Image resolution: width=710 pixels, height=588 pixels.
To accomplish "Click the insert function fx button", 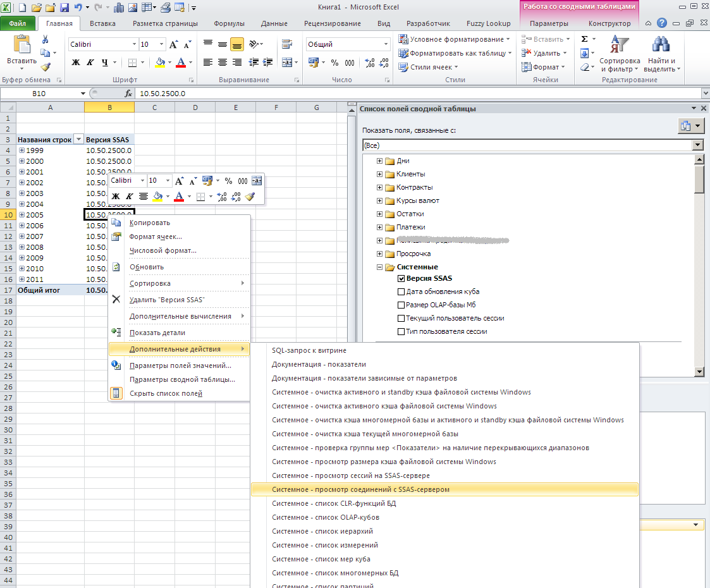I will (x=128, y=94).
